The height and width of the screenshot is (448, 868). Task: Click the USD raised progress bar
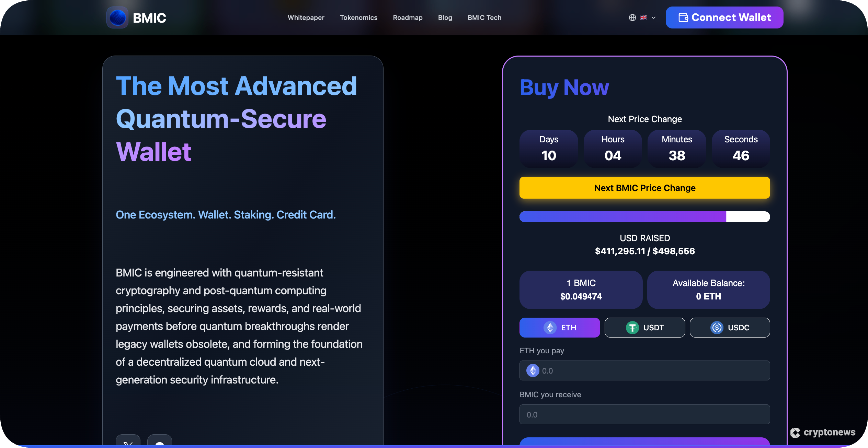pos(644,216)
